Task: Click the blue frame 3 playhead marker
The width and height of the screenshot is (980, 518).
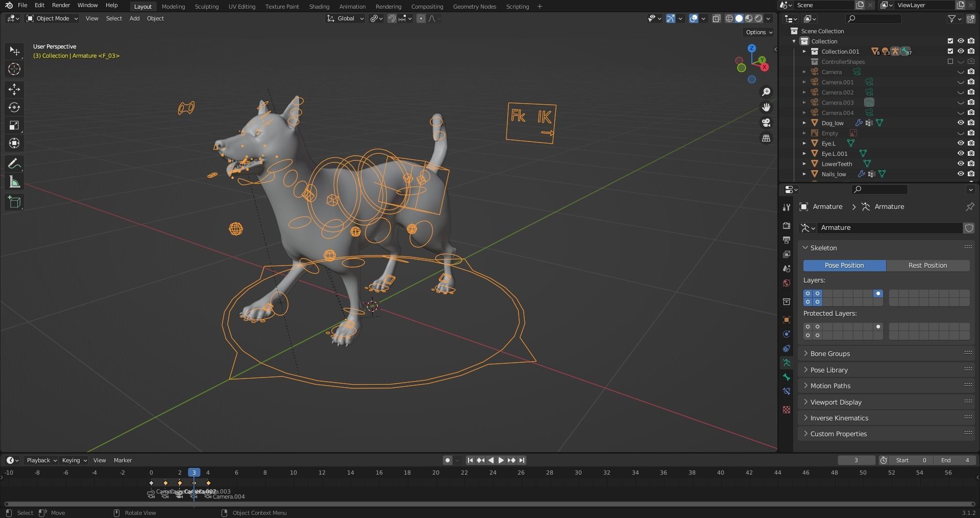Action: click(194, 473)
